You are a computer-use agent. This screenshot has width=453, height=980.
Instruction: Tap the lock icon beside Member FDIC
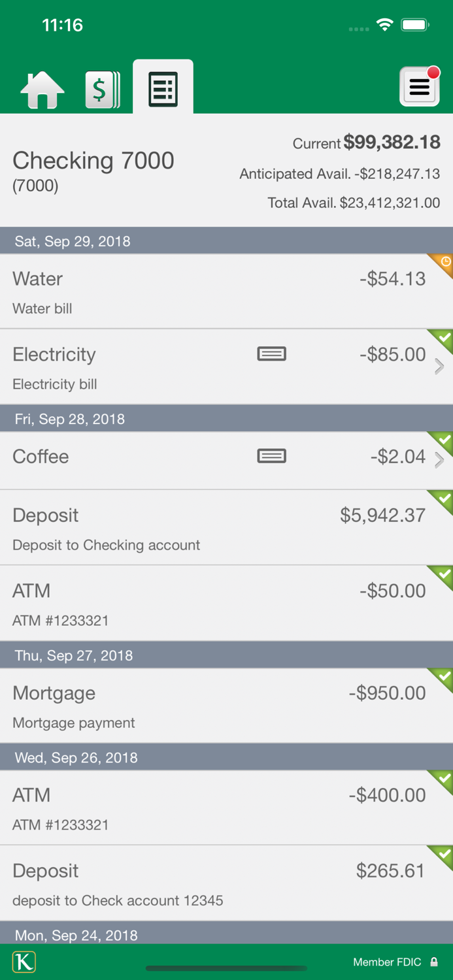434,962
